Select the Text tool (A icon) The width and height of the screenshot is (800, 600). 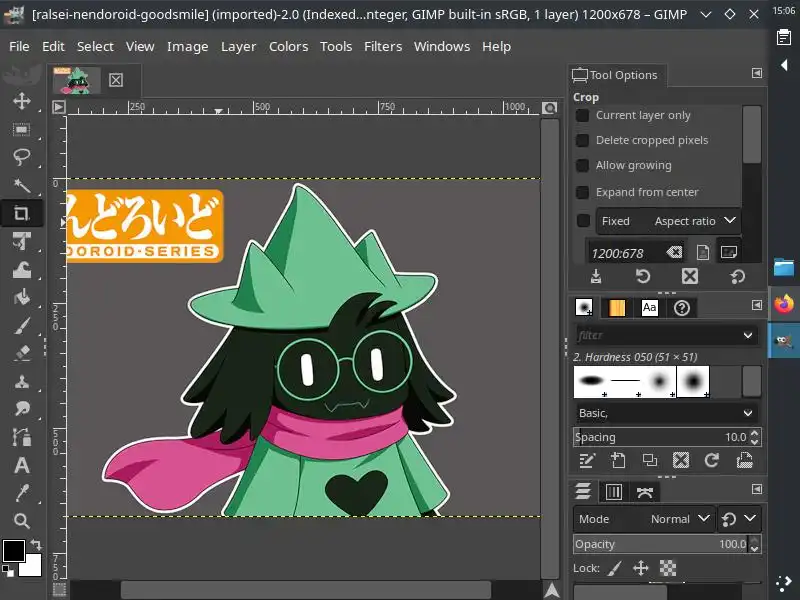(21, 465)
